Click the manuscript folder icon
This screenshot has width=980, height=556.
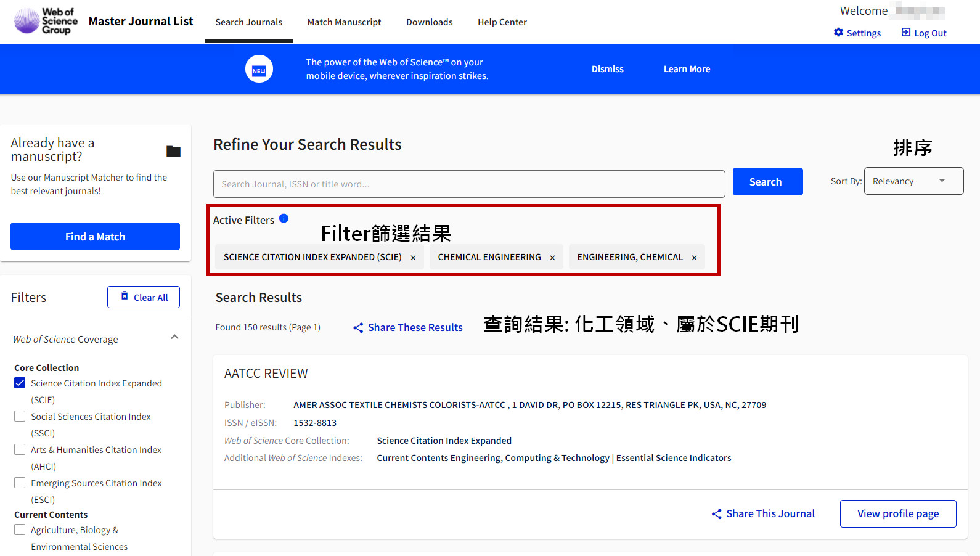(173, 151)
